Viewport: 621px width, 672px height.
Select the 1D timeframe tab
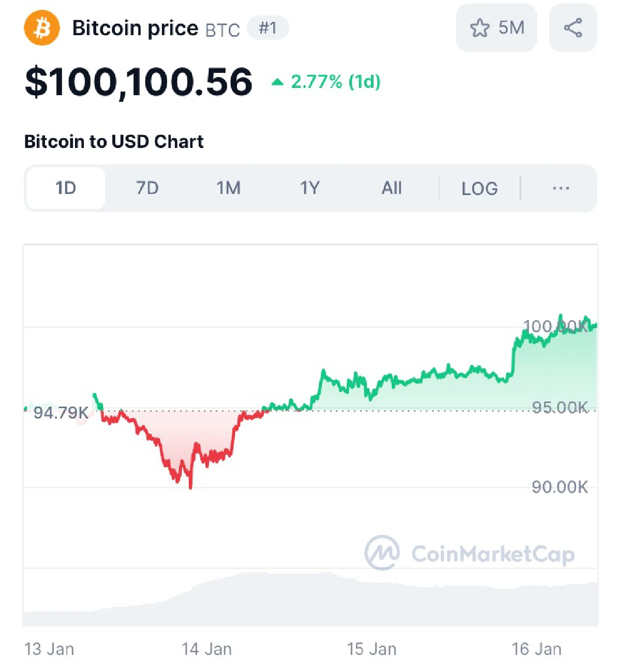[x=66, y=188]
